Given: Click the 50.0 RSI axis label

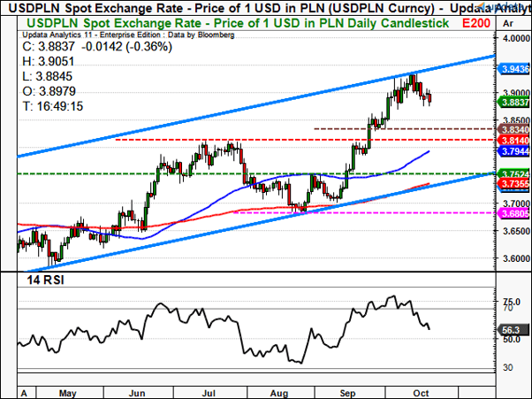Looking at the screenshot, I should 512,339.
